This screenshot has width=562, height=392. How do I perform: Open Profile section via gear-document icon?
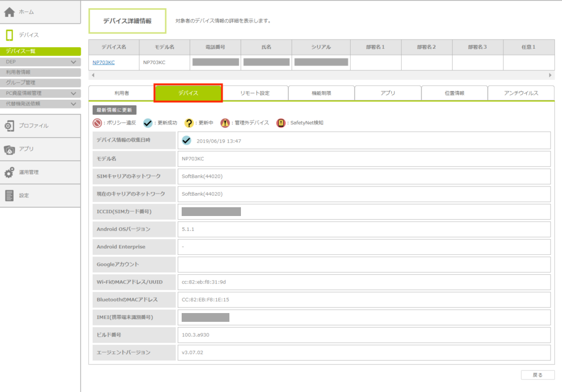(x=9, y=126)
